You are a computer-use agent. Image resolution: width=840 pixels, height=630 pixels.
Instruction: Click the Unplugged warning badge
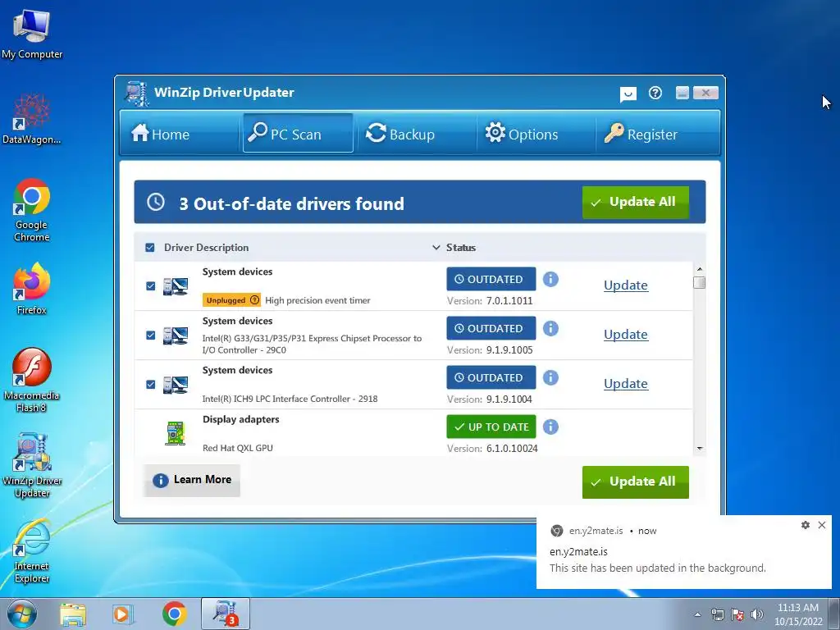pos(231,300)
